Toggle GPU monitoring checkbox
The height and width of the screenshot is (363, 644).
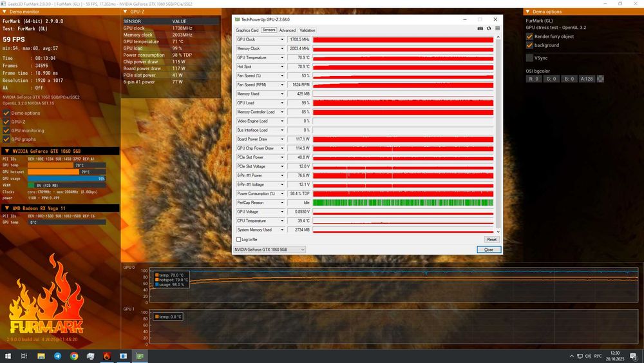tap(6, 130)
